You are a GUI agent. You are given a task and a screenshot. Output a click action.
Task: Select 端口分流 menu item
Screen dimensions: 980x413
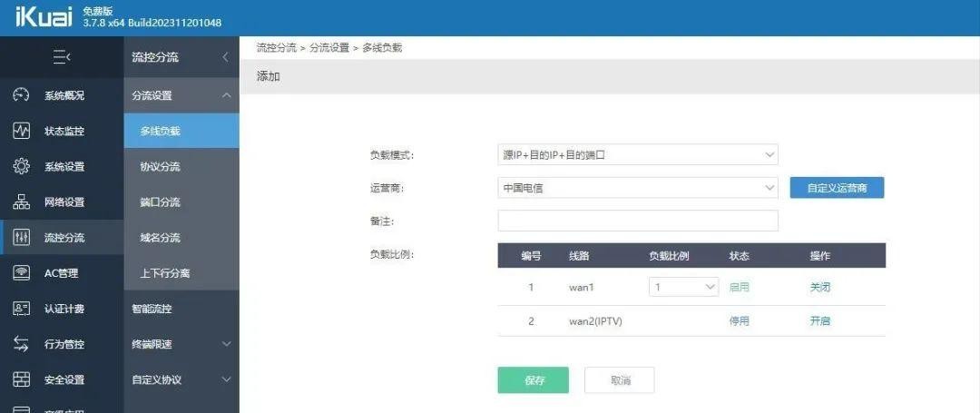pos(160,202)
